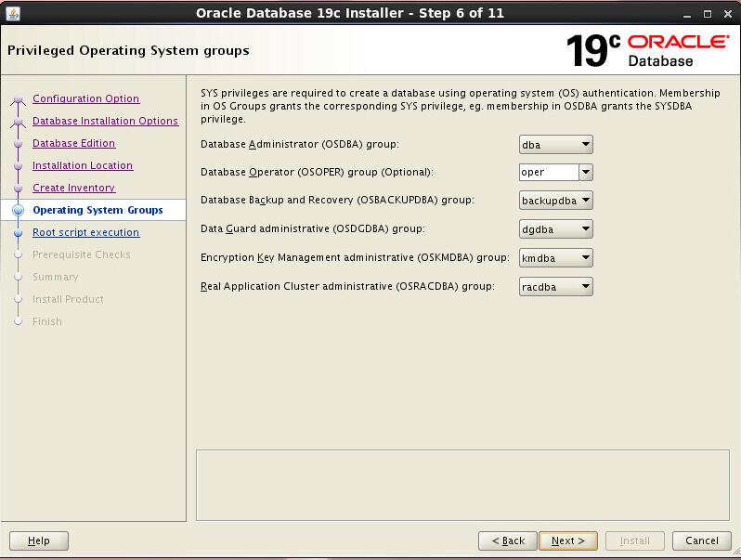Expand the OSKMDBA kmdba dropdown

point(555,258)
